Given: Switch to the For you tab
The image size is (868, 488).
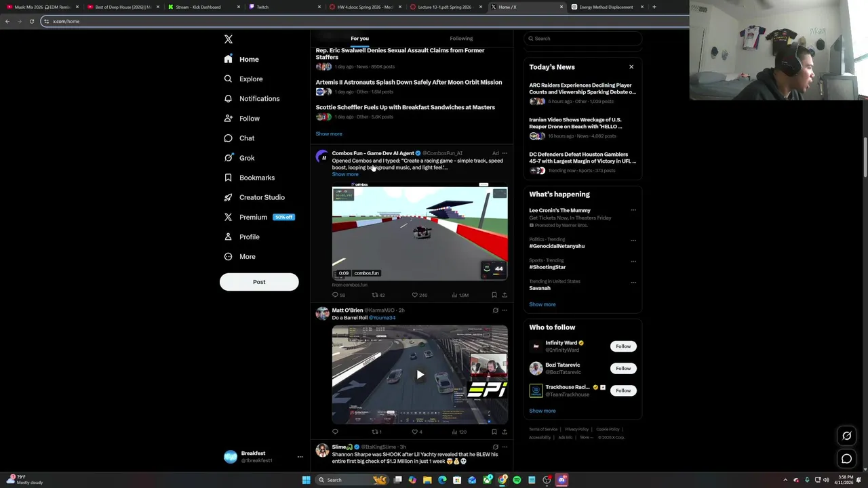Looking at the screenshot, I should pos(359,39).
